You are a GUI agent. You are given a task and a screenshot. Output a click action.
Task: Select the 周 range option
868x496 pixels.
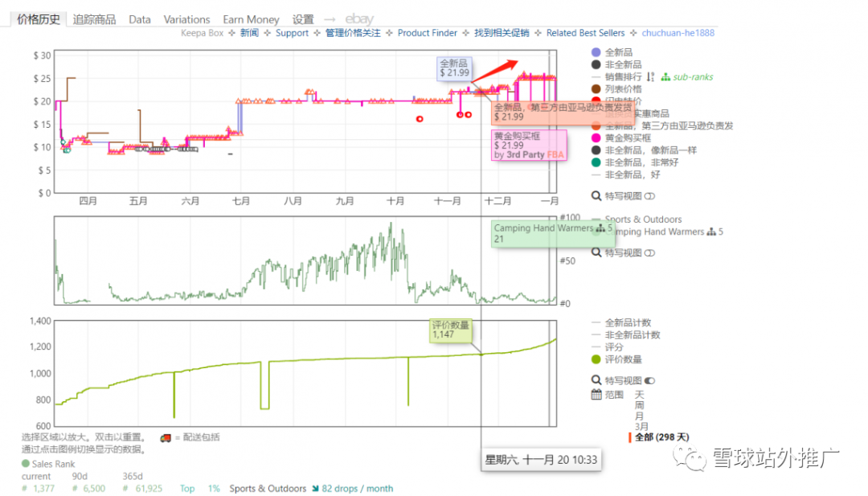(x=640, y=405)
